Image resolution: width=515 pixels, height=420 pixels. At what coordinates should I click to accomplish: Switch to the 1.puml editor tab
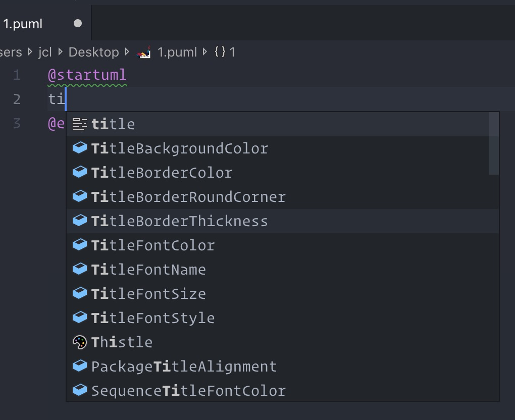click(24, 23)
